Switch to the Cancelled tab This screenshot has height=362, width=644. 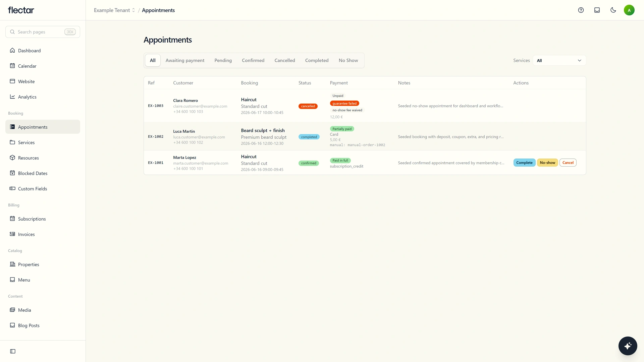coord(285,60)
